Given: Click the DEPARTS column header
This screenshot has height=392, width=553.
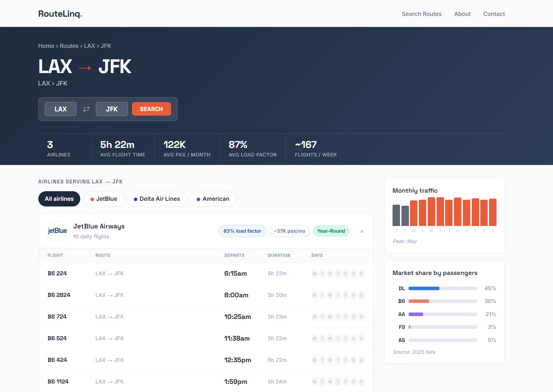Looking at the screenshot, I should 234,255.
